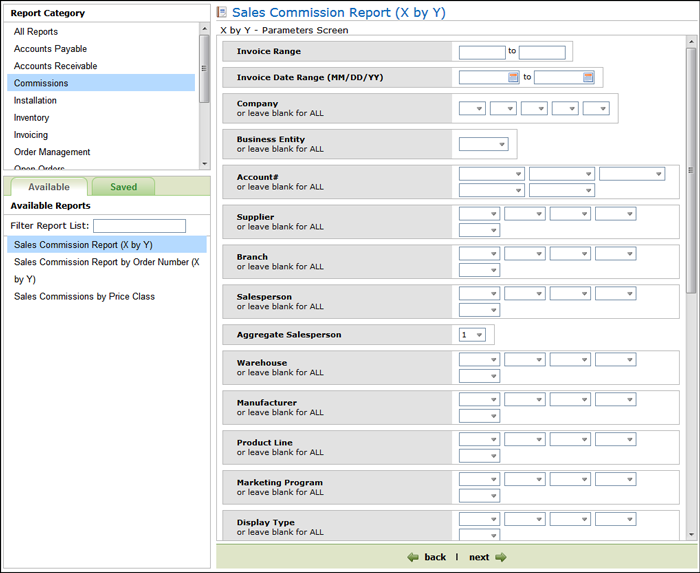Viewport: 700px width, 573px height.
Task: Open calendar for invoice end date
Action: [588, 77]
